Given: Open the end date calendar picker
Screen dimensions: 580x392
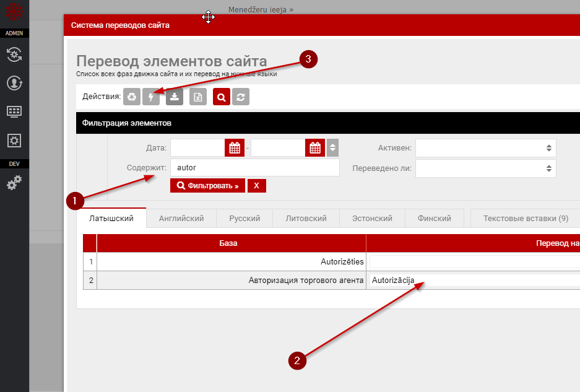Looking at the screenshot, I should [314, 148].
